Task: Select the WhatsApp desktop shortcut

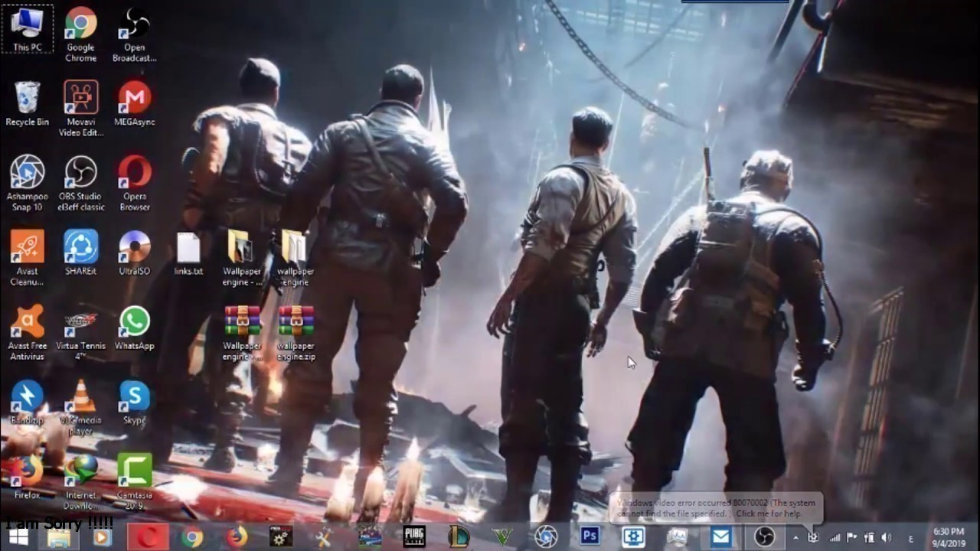Action: (x=134, y=328)
